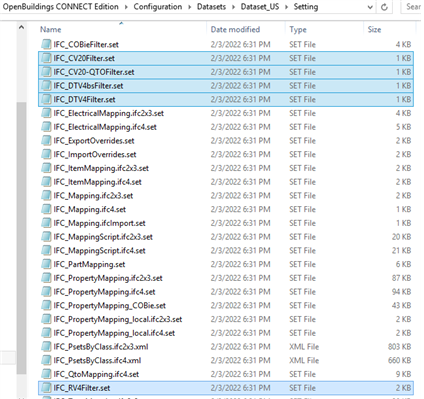Refresh the Setting folder view

[x=384, y=7]
